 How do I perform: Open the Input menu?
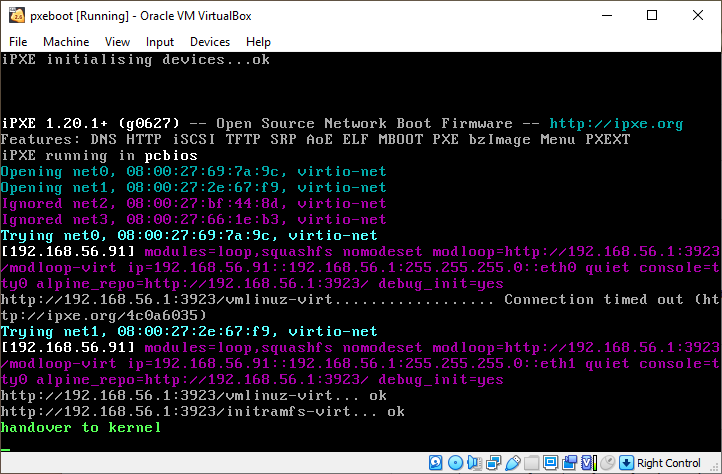tap(160, 42)
